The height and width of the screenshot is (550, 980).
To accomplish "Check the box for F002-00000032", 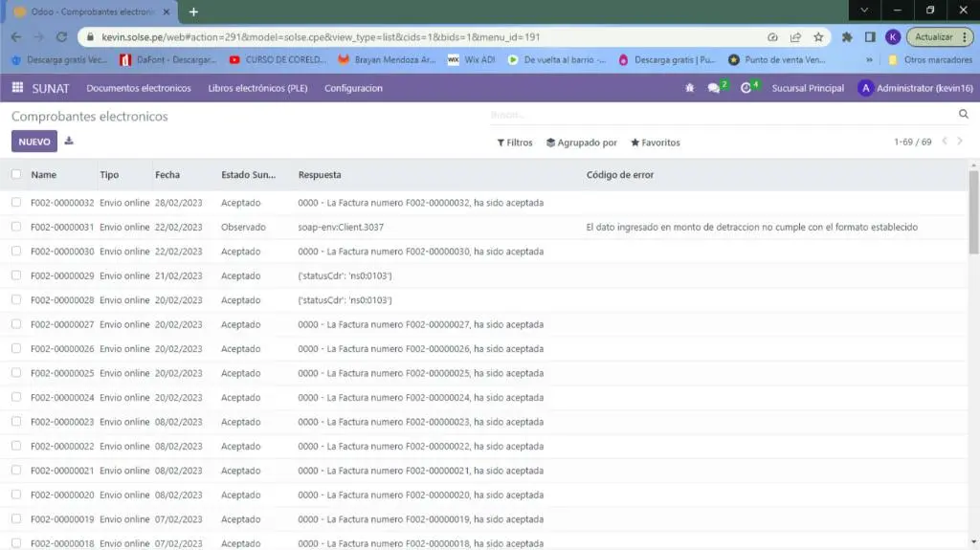I will [x=16, y=203].
